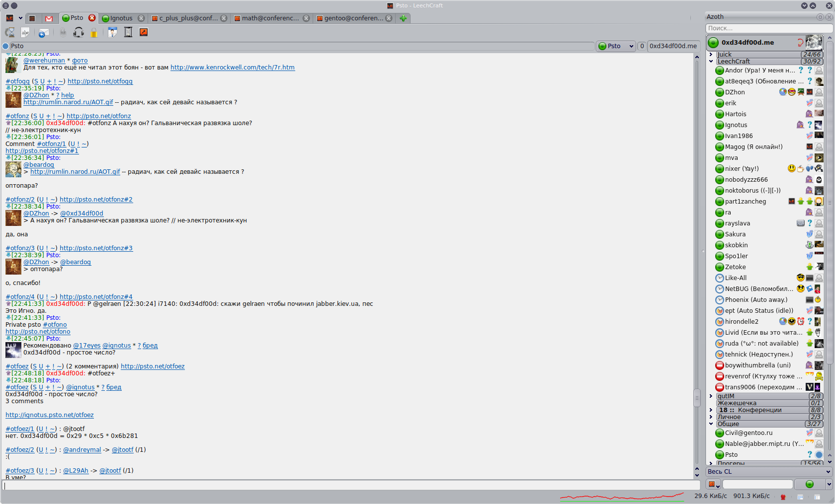Click the chat message input field
Screen dimensions: 835x504
point(351,485)
